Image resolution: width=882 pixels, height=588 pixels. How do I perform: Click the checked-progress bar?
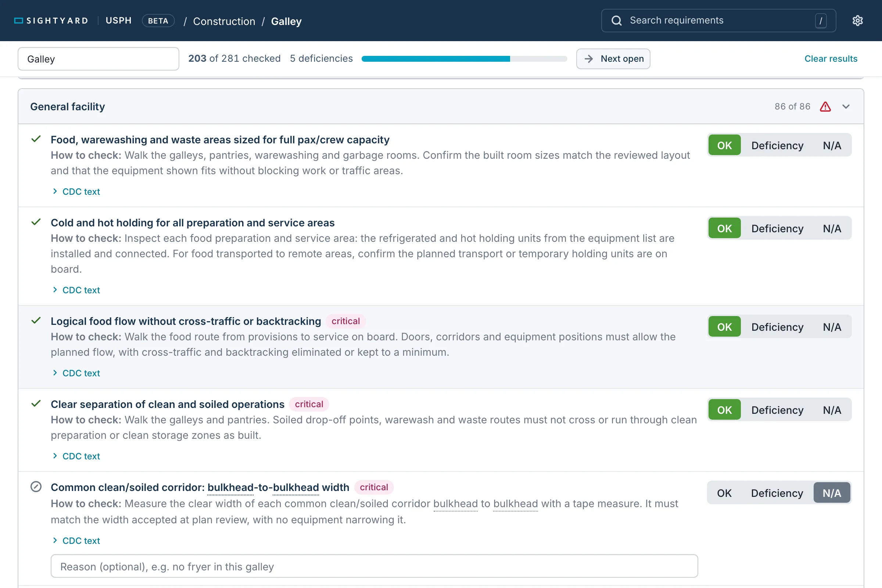point(464,59)
